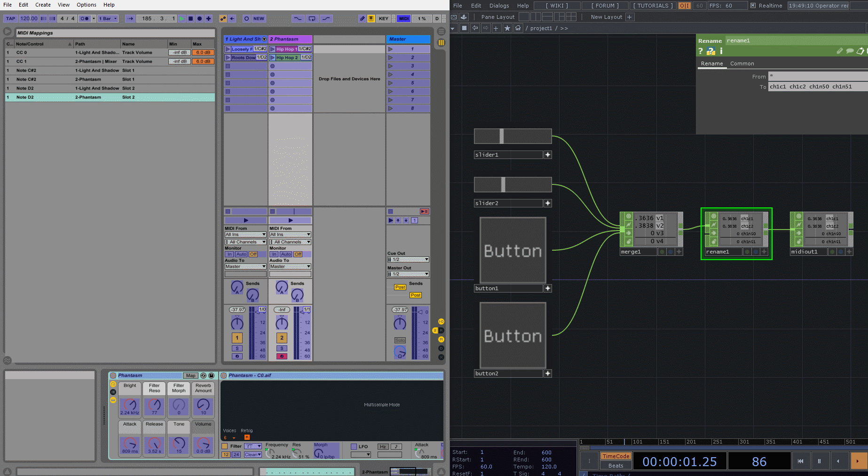
Task: Click the back navigation arrow in TouchDesigner
Action: (475, 28)
